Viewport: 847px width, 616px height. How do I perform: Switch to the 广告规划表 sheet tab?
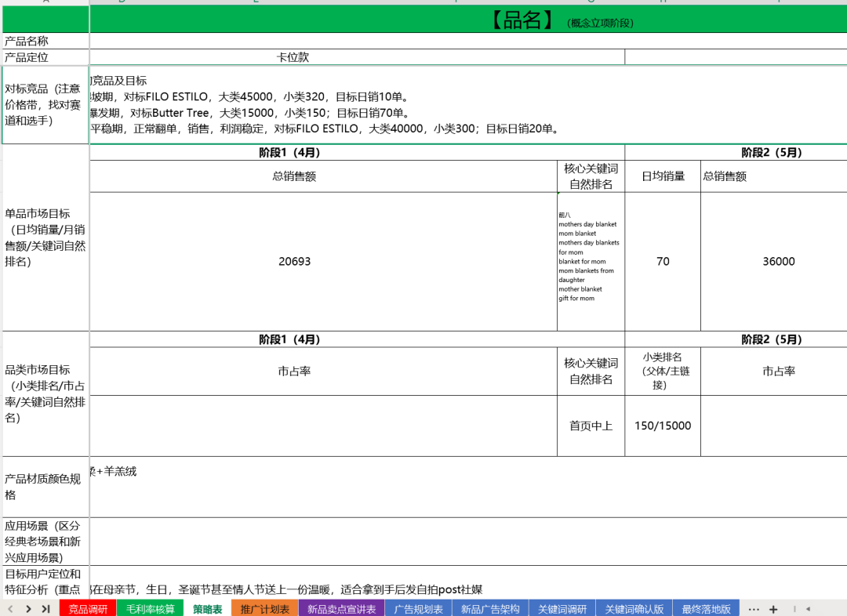pyautogui.click(x=418, y=609)
